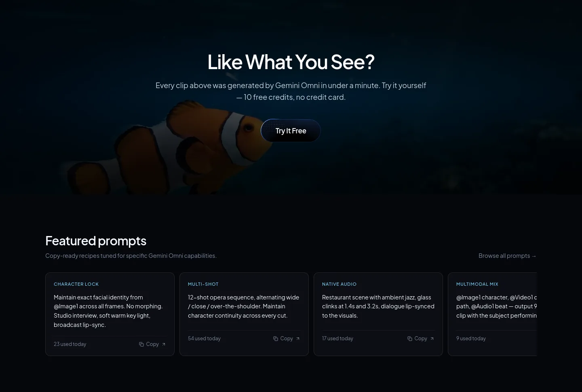The height and width of the screenshot is (392, 582).
Task: Click the MULTIMODAL MIX category label
Action: pyautogui.click(x=477, y=284)
